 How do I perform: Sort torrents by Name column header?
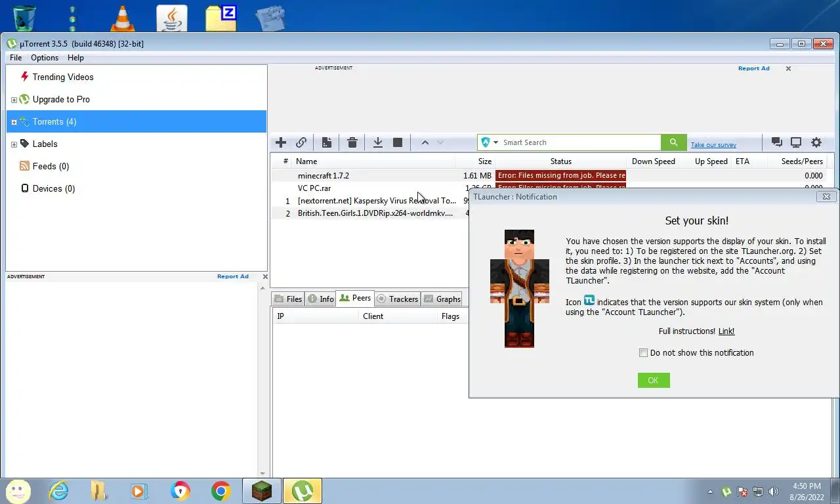[x=374, y=161]
